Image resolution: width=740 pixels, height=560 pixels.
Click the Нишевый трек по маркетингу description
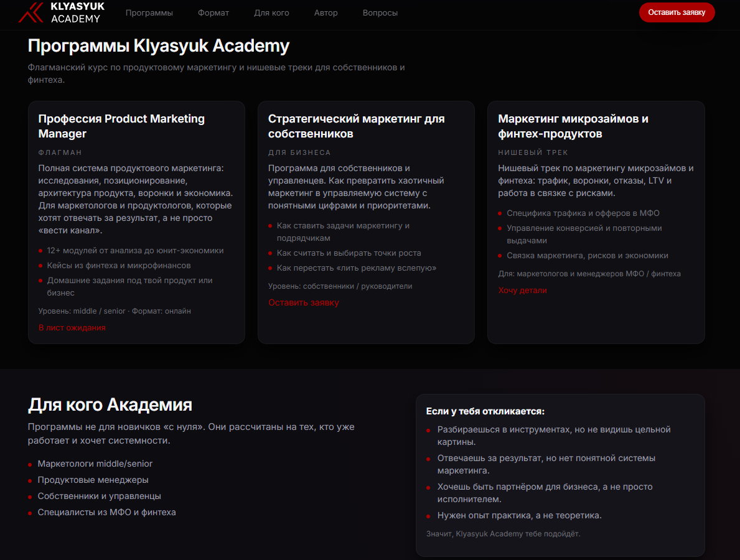click(x=596, y=180)
